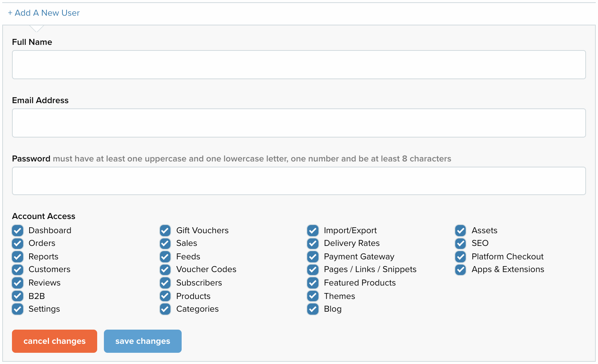Click the cancel changes button
This screenshot has height=364, width=598.
55,341
